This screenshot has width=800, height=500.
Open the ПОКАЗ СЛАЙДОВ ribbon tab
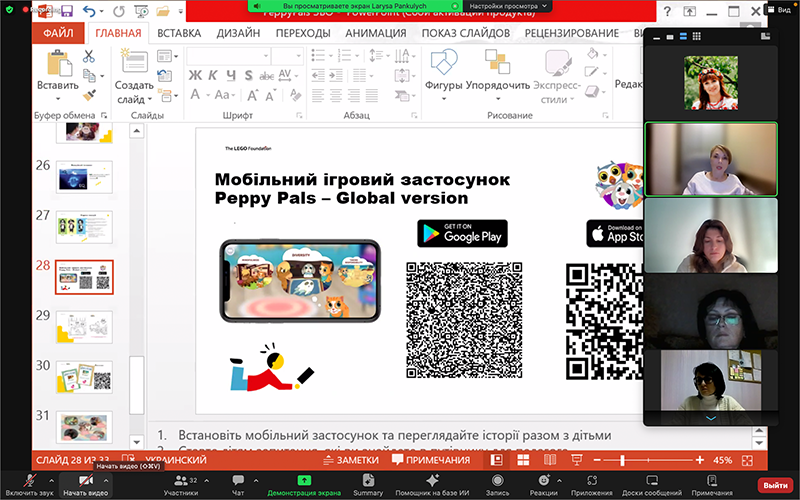click(465, 33)
